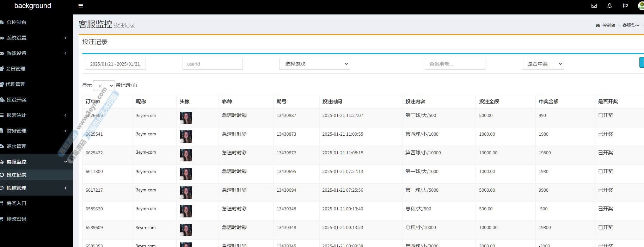644x247 pixels.
Task: Sort table by 投注金额 column header
Action: click(x=489, y=101)
